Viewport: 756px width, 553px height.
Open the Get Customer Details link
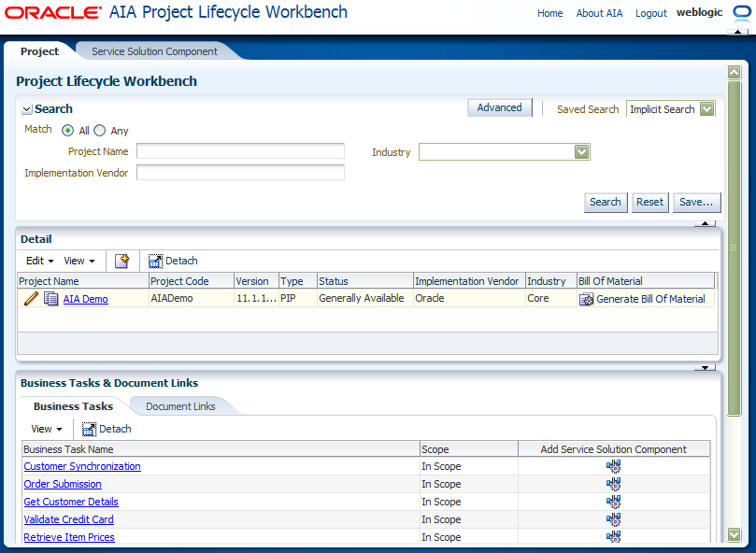tap(71, 502)
